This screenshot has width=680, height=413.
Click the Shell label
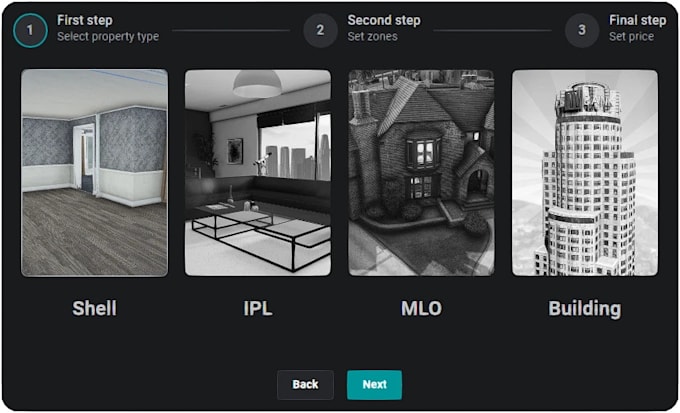[x=94, y=308]
